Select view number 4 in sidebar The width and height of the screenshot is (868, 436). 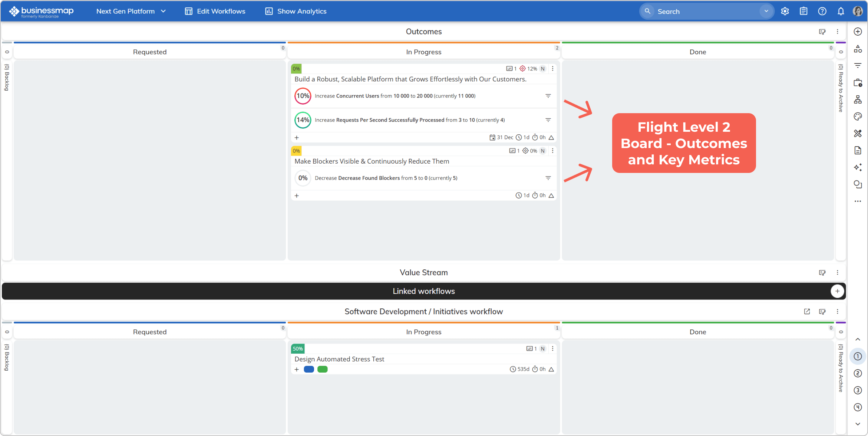point(858,407)
